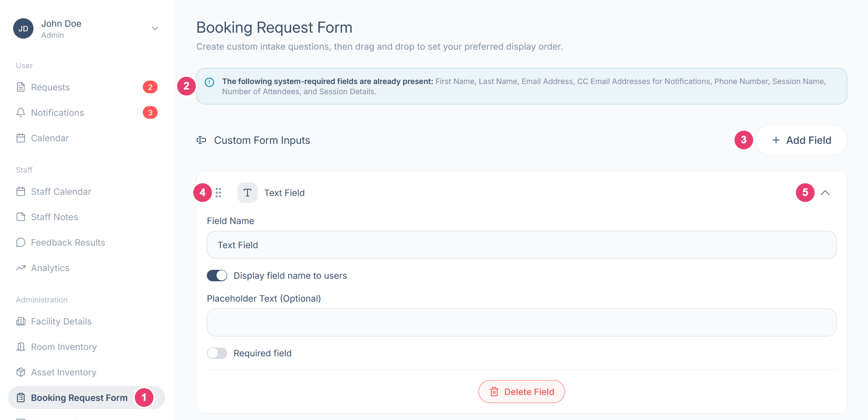The height and width of the screenshot is (420, 868).
Task: Click the Room Inventory icon
Action: pyautogui.click(x=21, y=347)
